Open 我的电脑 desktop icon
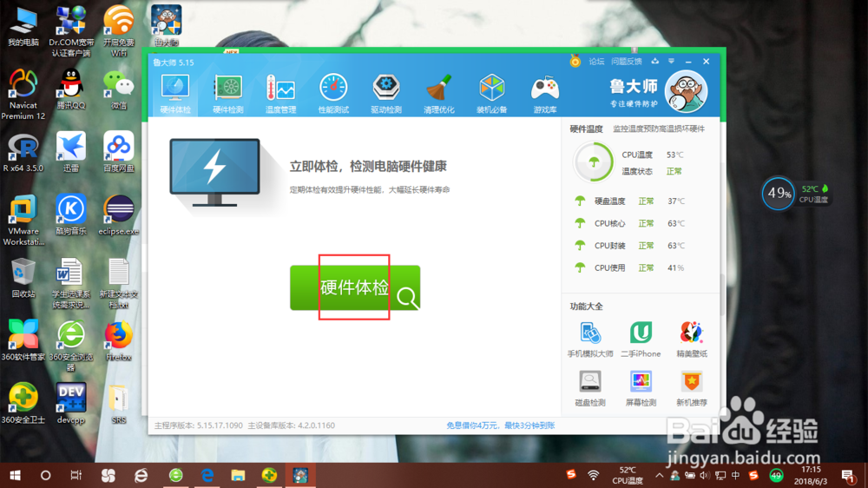 coord(23,27)
